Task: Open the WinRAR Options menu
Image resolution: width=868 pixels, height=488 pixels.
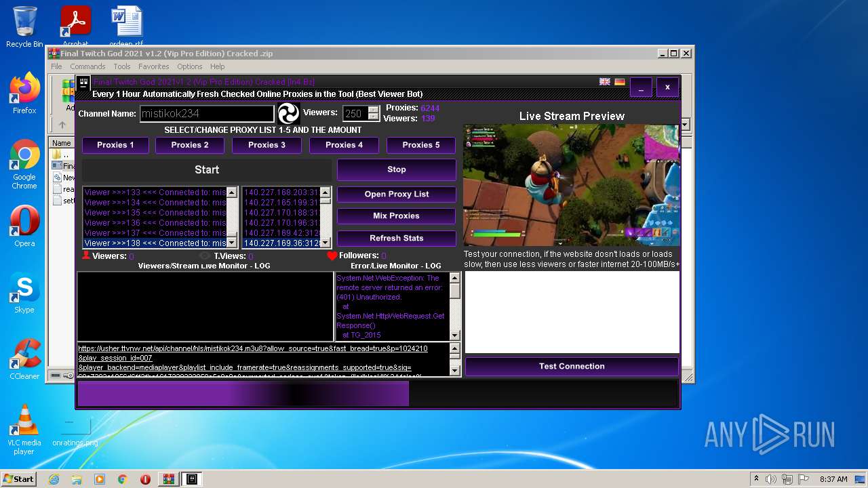Action: (x=190, y=66)
